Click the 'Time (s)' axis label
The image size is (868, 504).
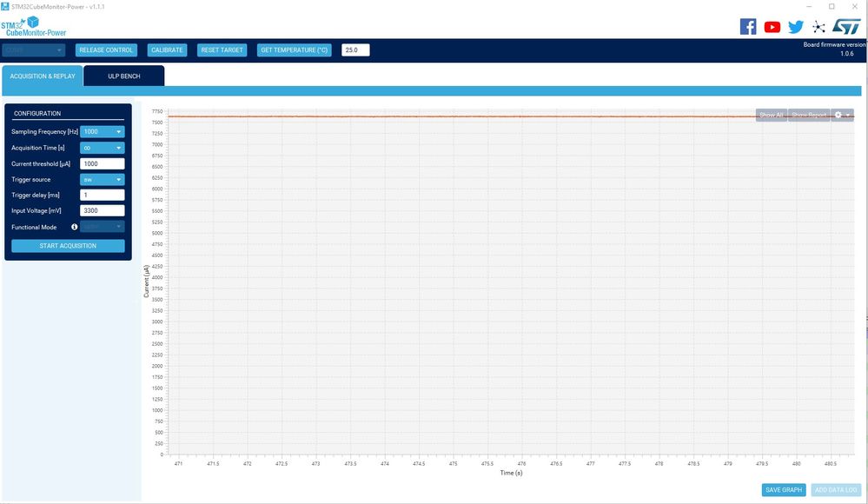tap(511, 473)
